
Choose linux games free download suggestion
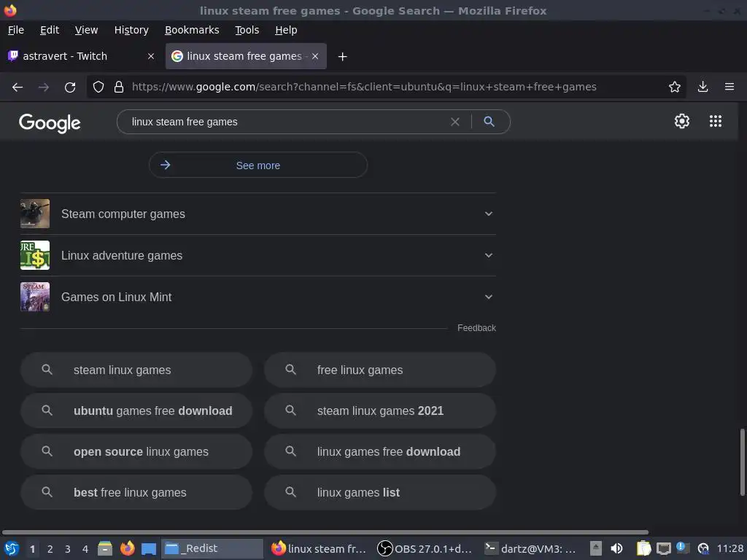(x=379, y=451)
